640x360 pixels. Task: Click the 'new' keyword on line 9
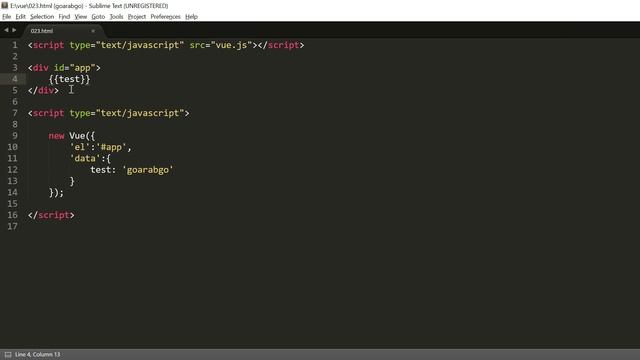coord(56,136)
